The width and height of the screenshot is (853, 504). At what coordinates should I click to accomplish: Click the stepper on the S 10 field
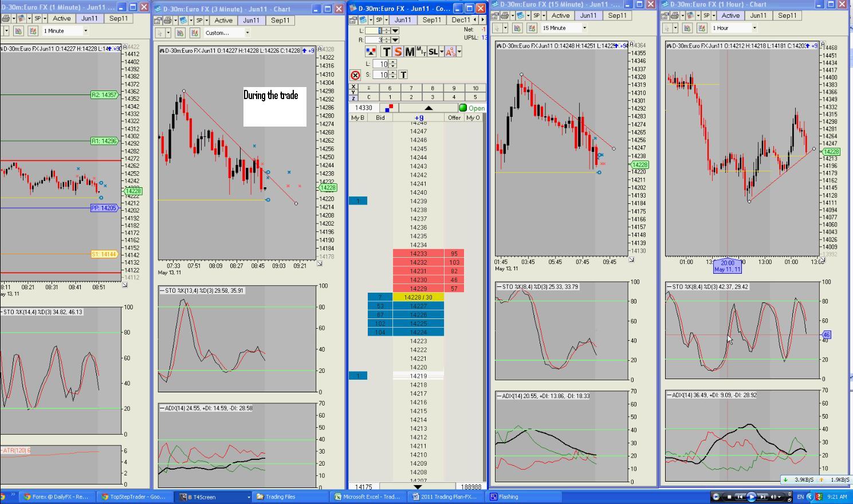click(x=392, y=75)
